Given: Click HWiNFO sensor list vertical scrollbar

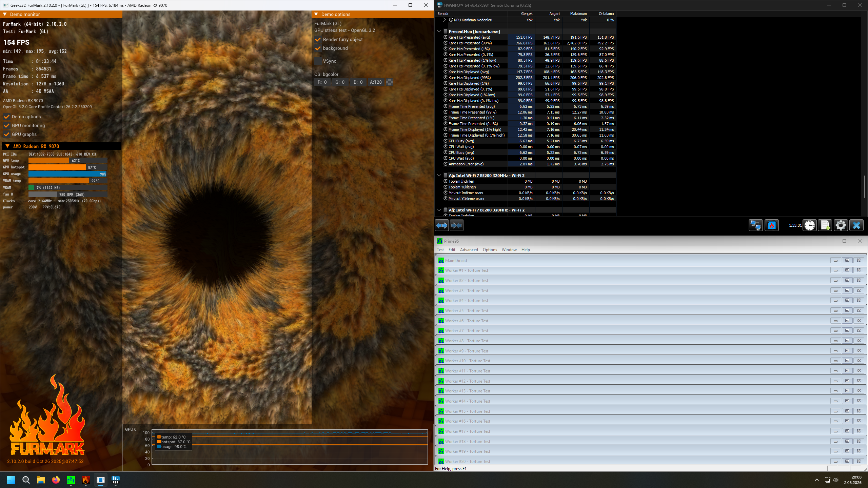Looking at the screenshot, I should 864,187.
